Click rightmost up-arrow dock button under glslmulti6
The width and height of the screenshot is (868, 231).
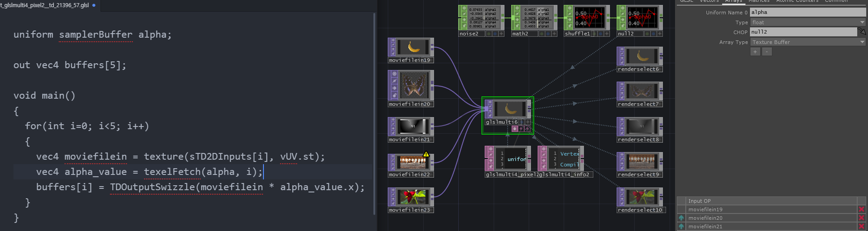click(527, 129)
